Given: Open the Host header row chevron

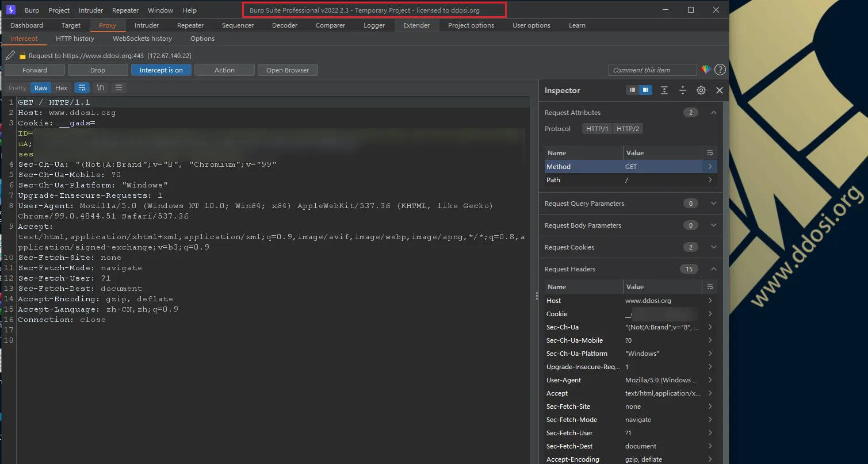Looking at the screenshot, I should (710, 301).
